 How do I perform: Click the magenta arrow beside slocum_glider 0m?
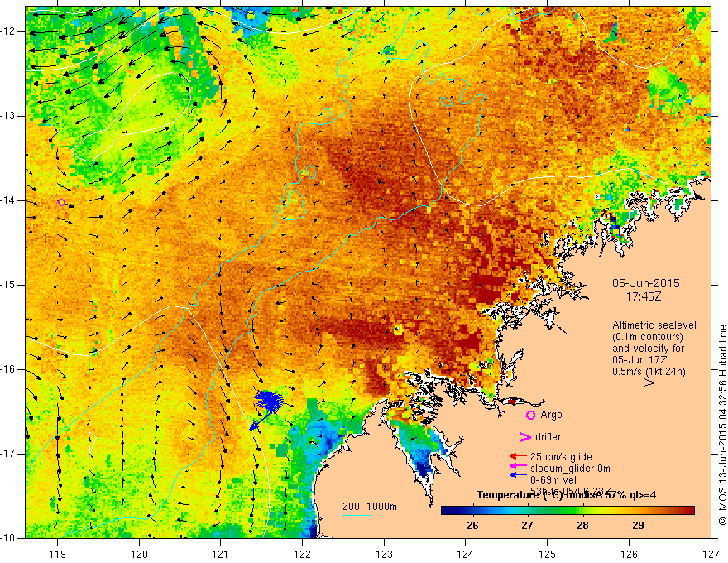(518, 465)
